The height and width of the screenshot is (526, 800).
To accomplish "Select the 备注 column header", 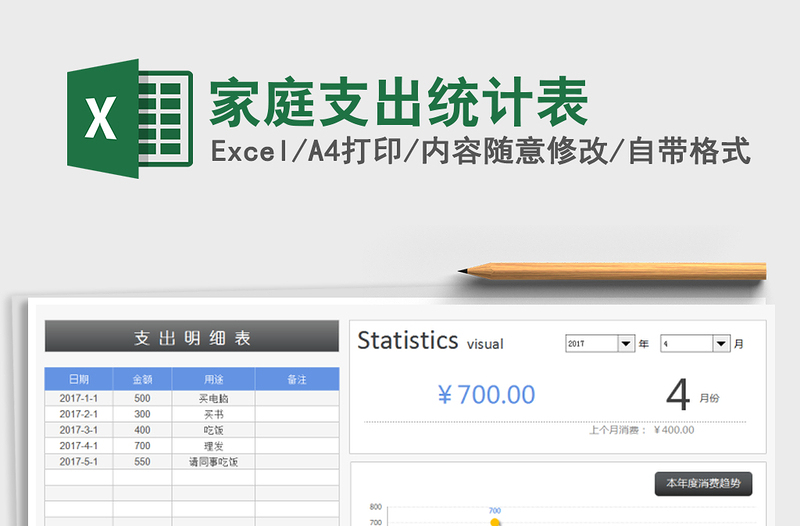I will [297, 379].
